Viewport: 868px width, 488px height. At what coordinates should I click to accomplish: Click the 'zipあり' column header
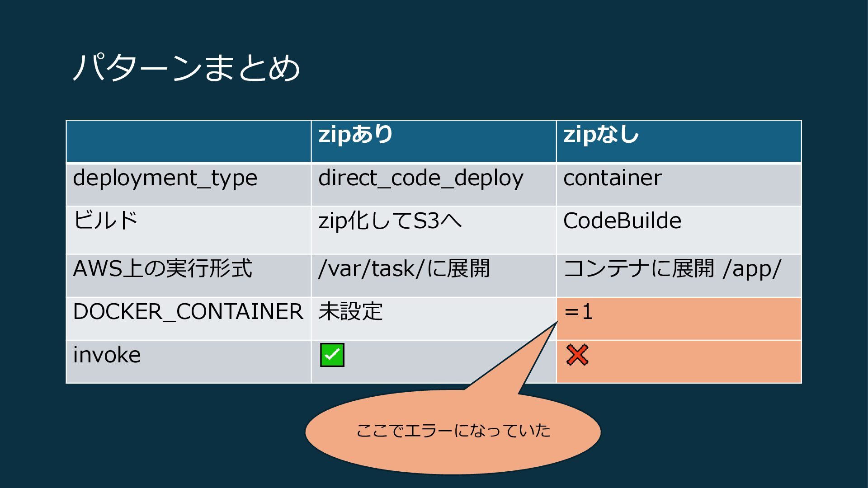tap(356, 135)
